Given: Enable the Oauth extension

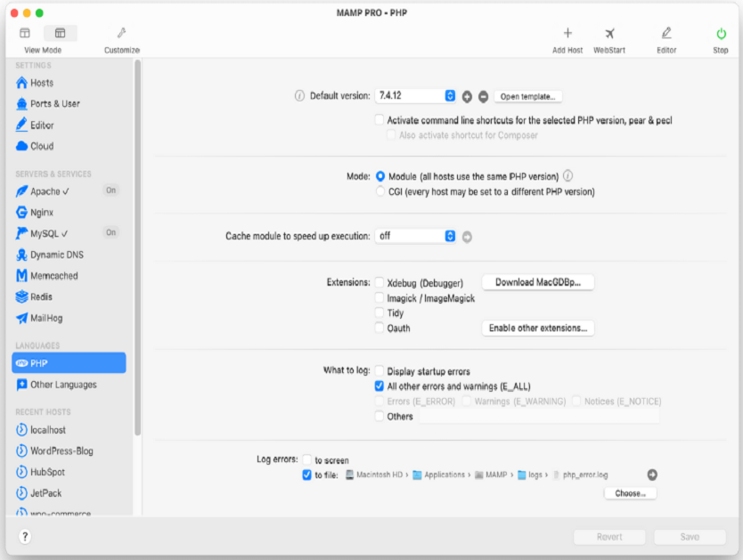Looking at the screenshot, I should 380,328.
